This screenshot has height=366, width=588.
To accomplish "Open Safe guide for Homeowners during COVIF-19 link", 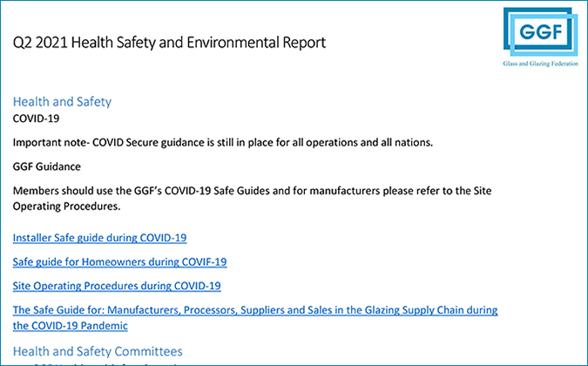I will point(119,261).
